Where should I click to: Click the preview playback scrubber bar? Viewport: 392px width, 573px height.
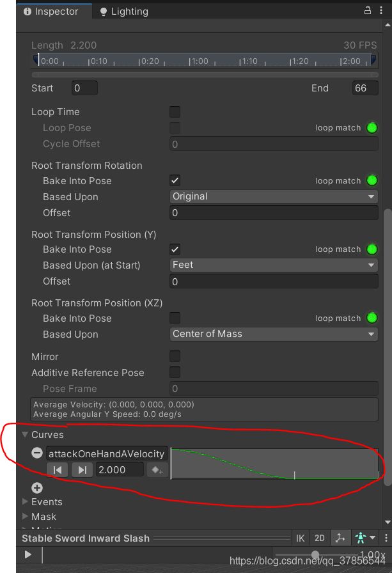pyautogui.click(x=157, y=554)
